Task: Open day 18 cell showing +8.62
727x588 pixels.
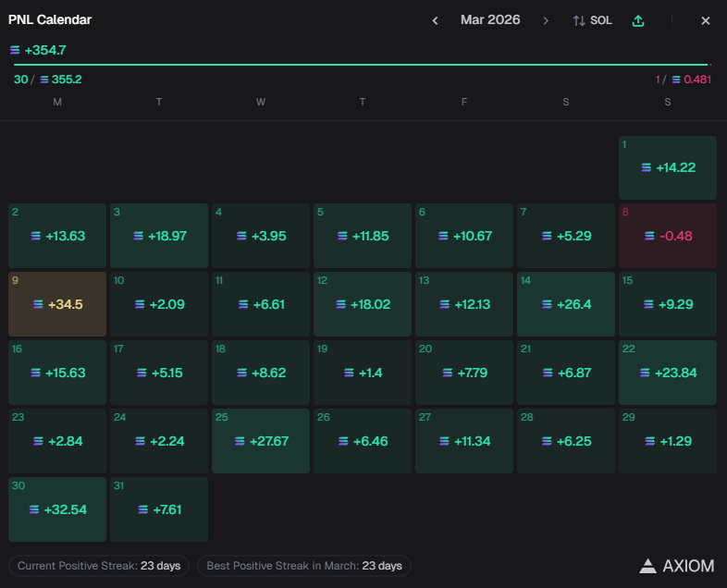Action: [261, 373]
